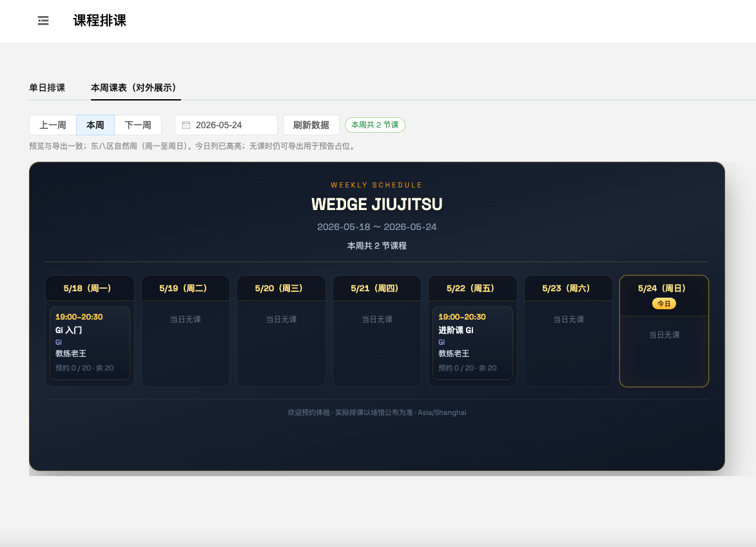The height and width of the screenshot is (547, 756).
Task: Click the 今日 badge on Sunday
Action: click(x=664, y=303)
